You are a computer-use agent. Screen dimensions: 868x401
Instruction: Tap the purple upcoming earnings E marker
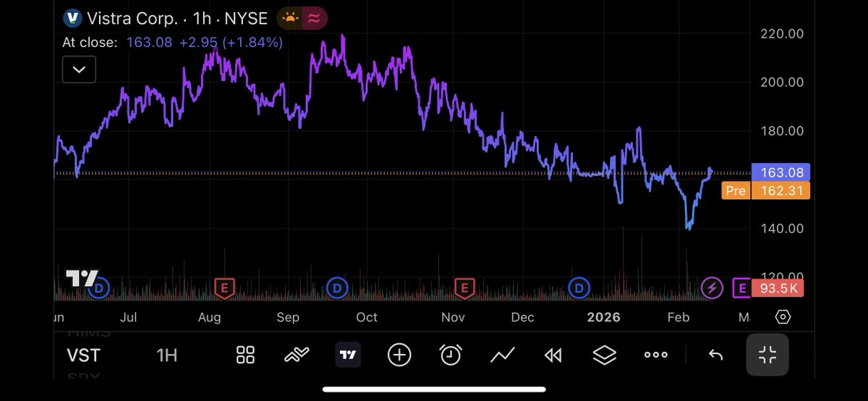741,288
